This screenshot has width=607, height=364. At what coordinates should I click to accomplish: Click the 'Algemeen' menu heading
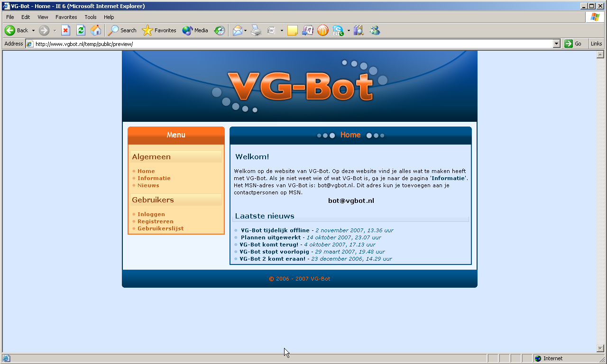click(x=151, y=157)
